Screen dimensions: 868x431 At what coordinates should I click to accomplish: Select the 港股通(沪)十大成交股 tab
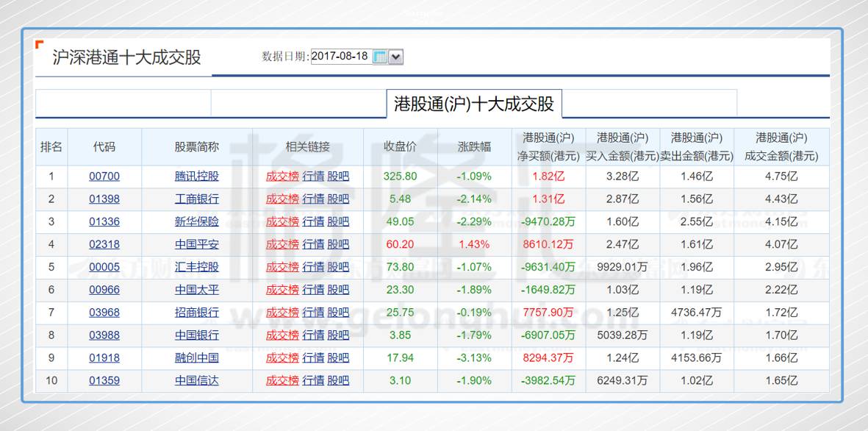[474, 104]
